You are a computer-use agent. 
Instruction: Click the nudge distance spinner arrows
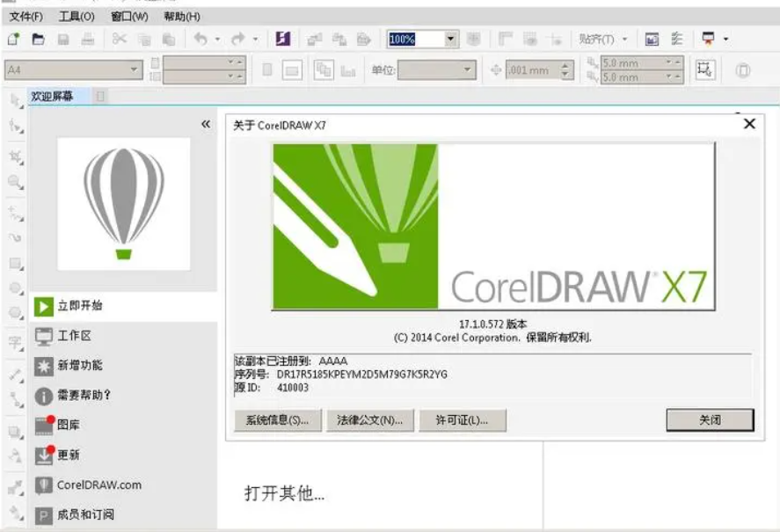(x=565, y=70)
